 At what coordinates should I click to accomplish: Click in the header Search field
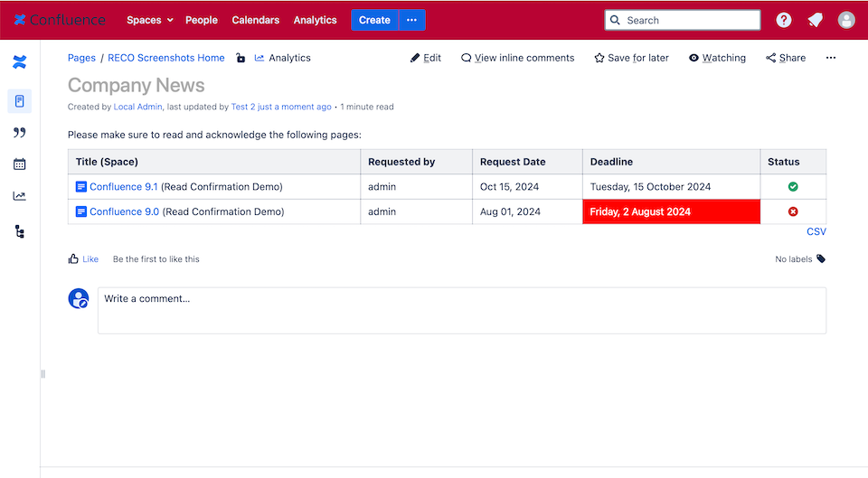[683, 20]
